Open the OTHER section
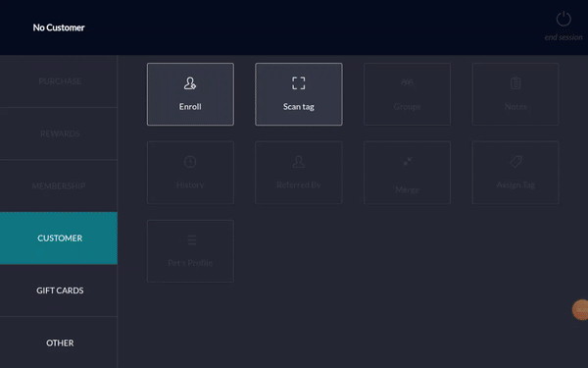This screenshot has width=588, height=368. [x=59, y=342]
